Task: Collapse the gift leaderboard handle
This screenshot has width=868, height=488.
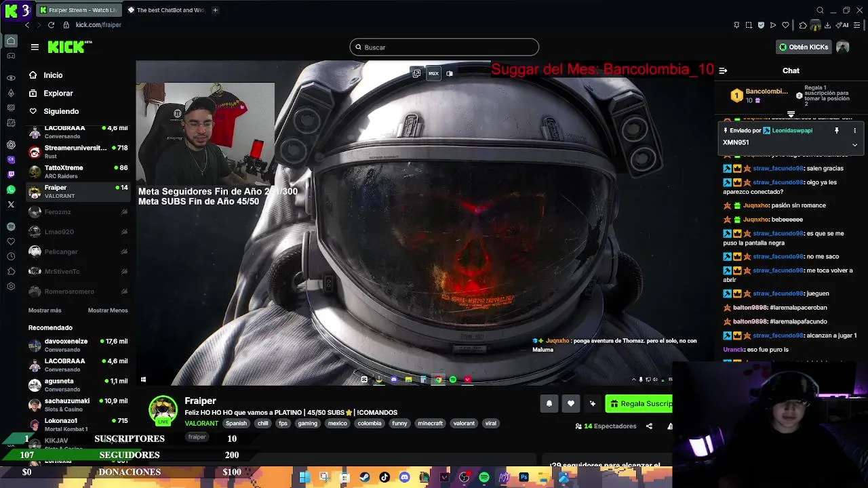Action: pos(791,114)
